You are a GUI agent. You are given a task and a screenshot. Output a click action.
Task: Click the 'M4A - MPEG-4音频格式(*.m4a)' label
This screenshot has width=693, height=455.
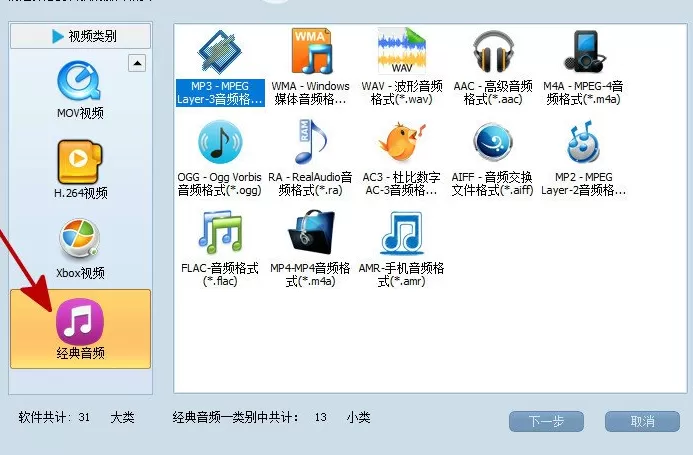click(x=583, y=93)
